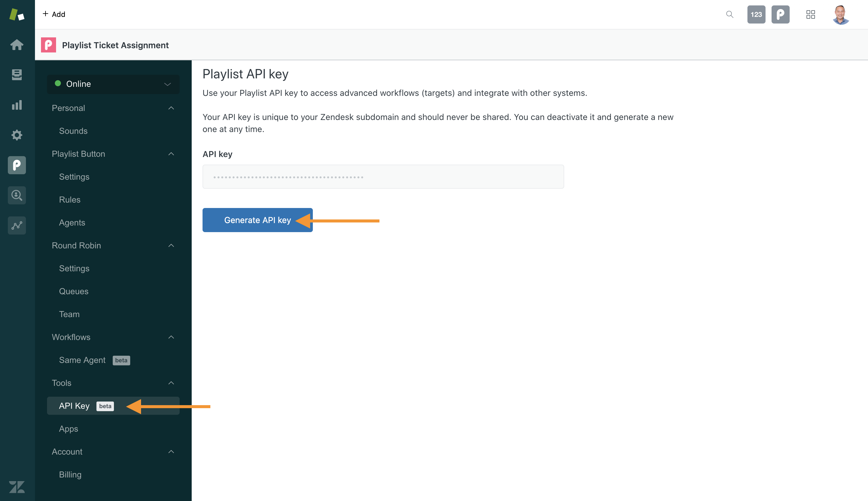Screen dimensions: 868x501
Task: Click the trending/graph icon in sidebar
Action: tap(17, 225)
